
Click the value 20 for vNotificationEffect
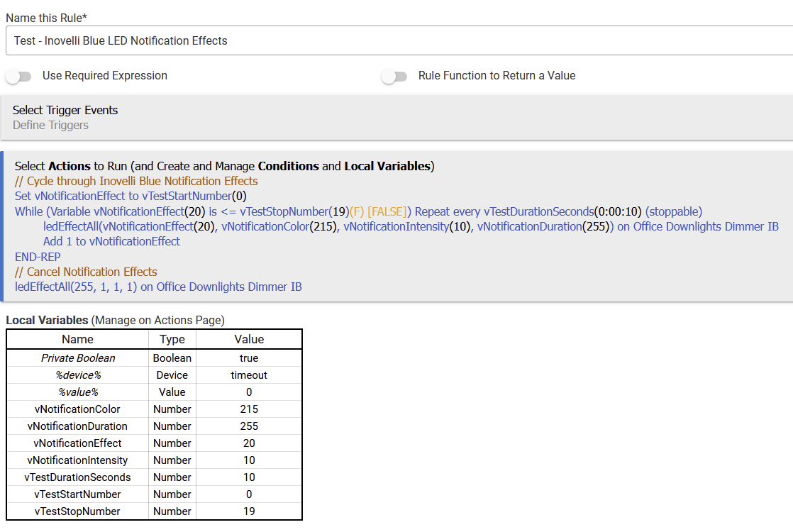(249, 443)
